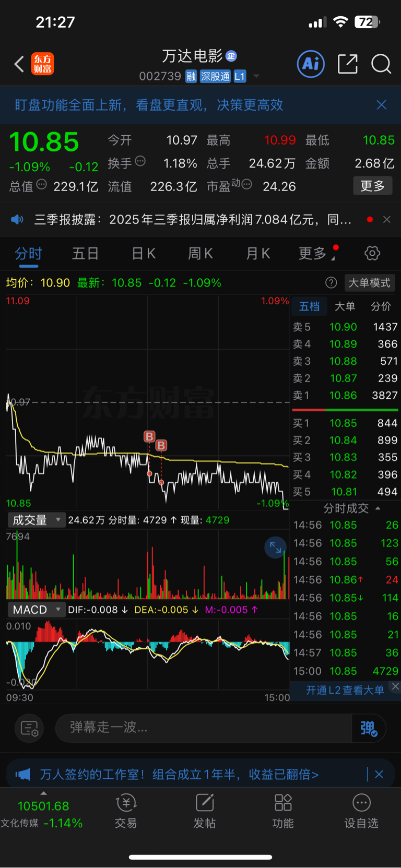The width and height of the screenshot is (401, 868).
Task: Open the 成交量 indicator dropdown
Action: point(36,520)
